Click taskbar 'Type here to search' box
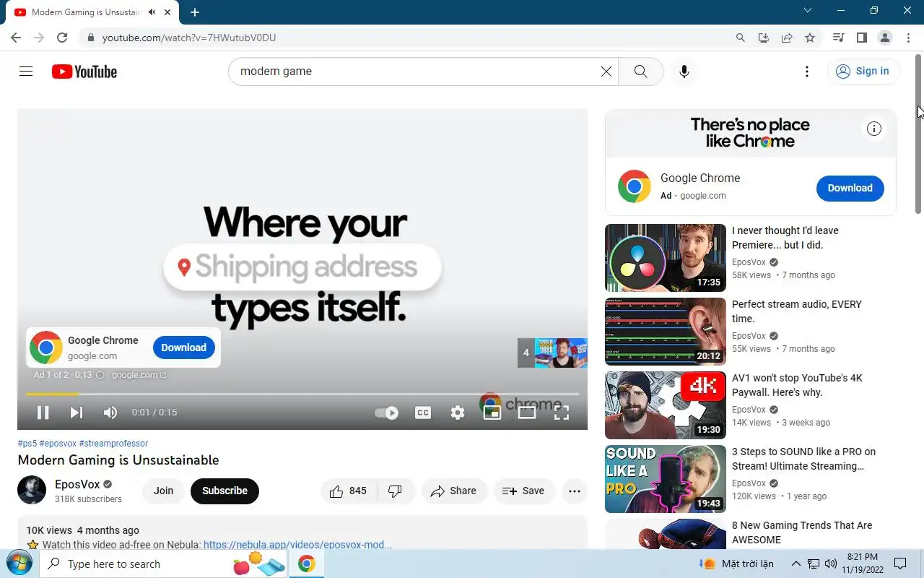 pos(165,564)
